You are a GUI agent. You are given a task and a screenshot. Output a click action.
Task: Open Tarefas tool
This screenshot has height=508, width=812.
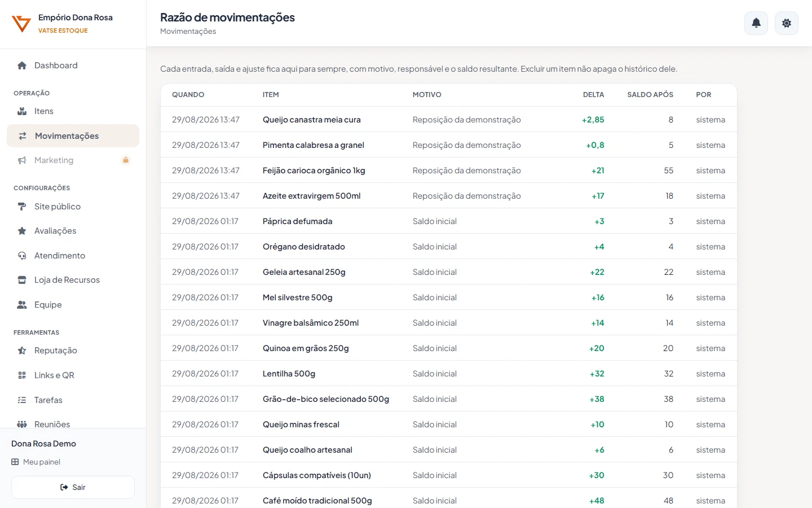pyautogui.click(x=73, y=400)
